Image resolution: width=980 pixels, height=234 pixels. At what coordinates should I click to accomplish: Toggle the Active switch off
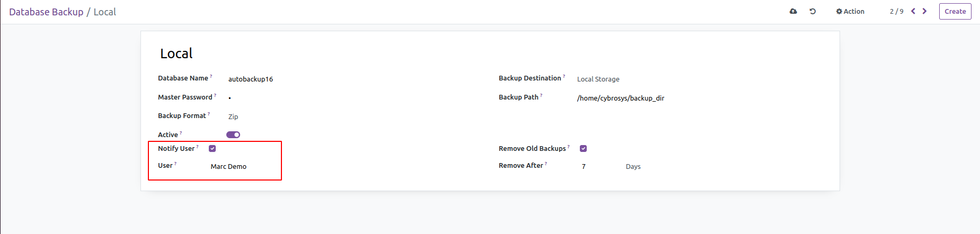tap(233, 134)
